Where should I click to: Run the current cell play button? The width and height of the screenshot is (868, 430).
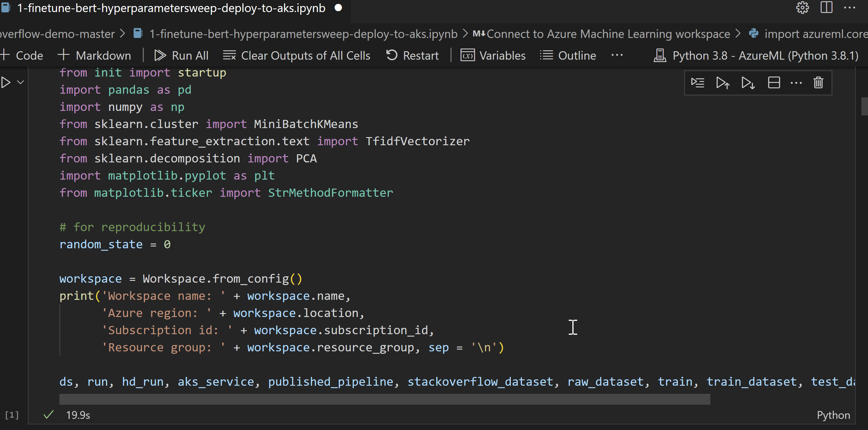click(6, 82)
